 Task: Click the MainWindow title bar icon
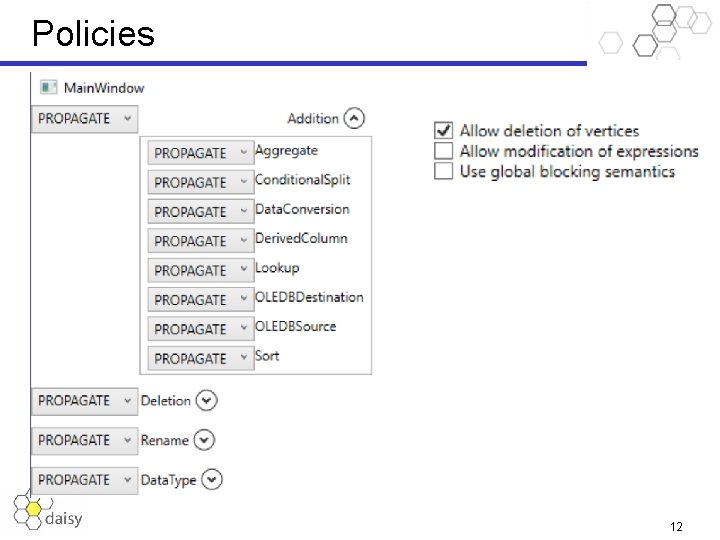pos(48,88)
